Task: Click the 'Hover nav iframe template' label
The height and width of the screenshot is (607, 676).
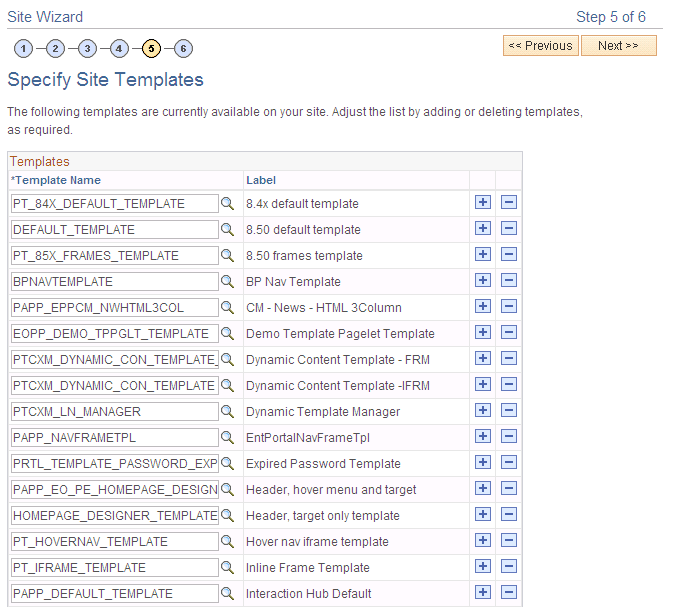Action: (x=317, y=541)
